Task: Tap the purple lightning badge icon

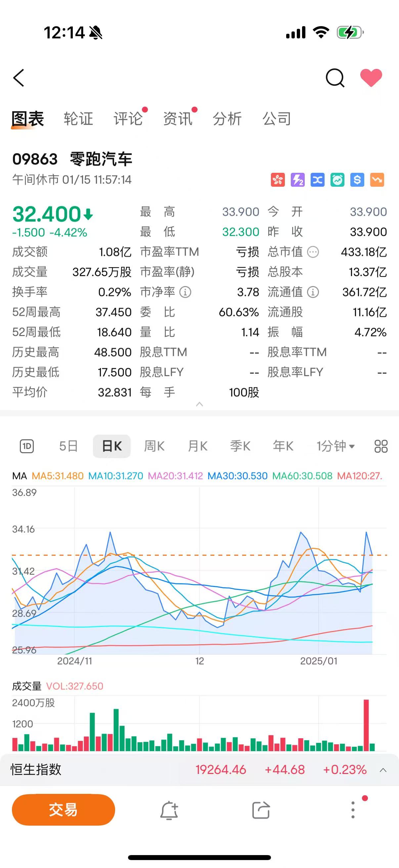Action: [298, 180]
